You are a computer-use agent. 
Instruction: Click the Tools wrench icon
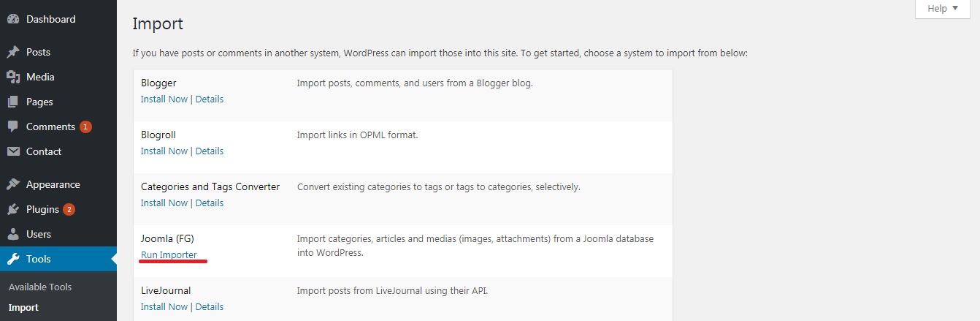click(x=13, y=259)
